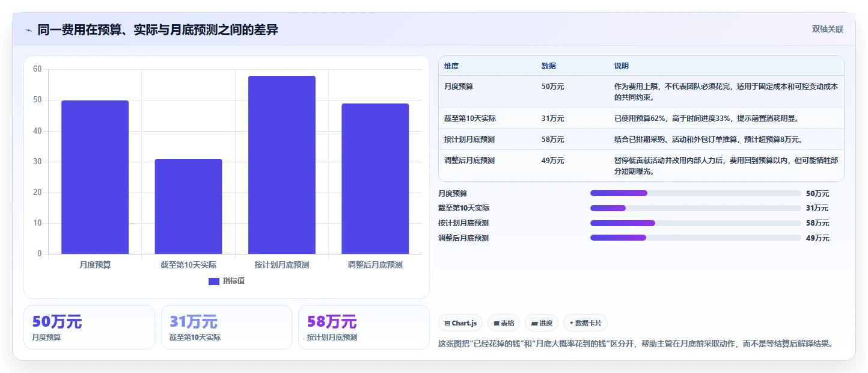Click the chart title about 预算、实际与月底预测
868x373 pixels.
pos(157,29)
